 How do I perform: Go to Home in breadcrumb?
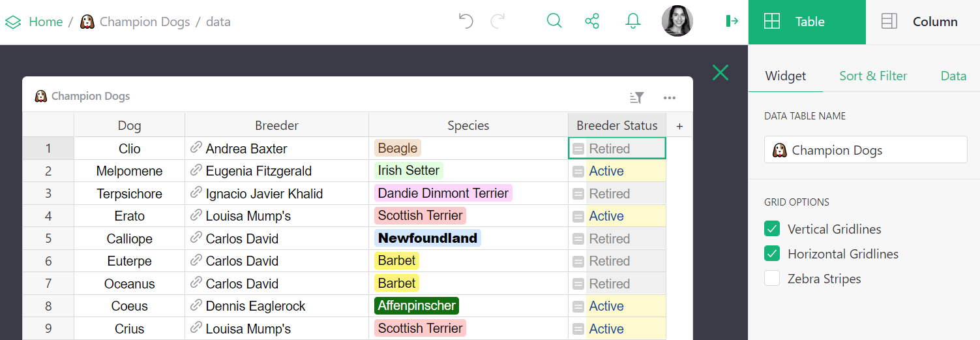46,22
